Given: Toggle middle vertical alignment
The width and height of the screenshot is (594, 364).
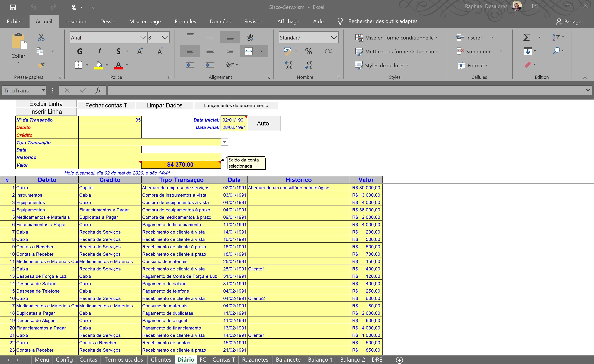Looking at the screenshot, I should pos(210,37).
